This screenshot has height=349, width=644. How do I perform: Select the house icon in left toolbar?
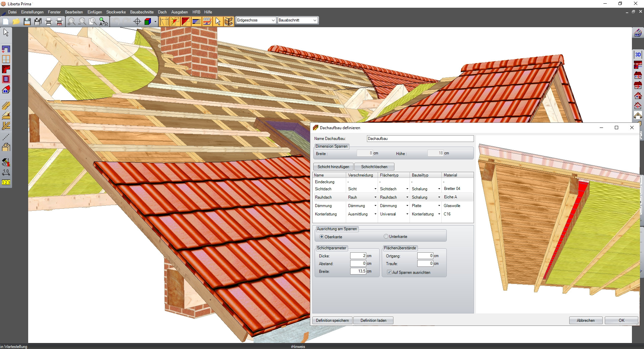coord(6,90)
